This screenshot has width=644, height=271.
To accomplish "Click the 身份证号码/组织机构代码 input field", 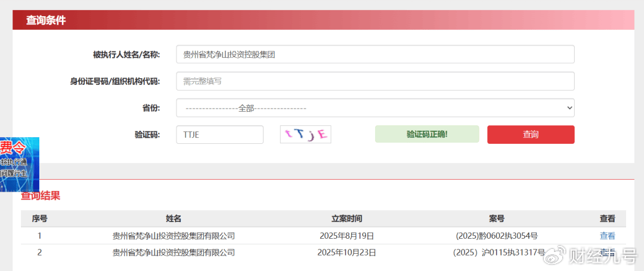I will 374,81.
